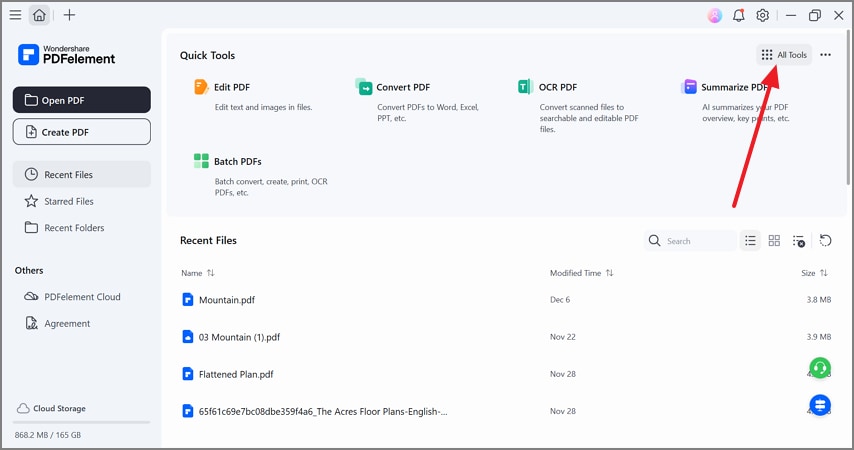The height and width of the screenshot is (450, 854).
Task: Click the Edit PDF title
Action: click(x=232, y=87)
